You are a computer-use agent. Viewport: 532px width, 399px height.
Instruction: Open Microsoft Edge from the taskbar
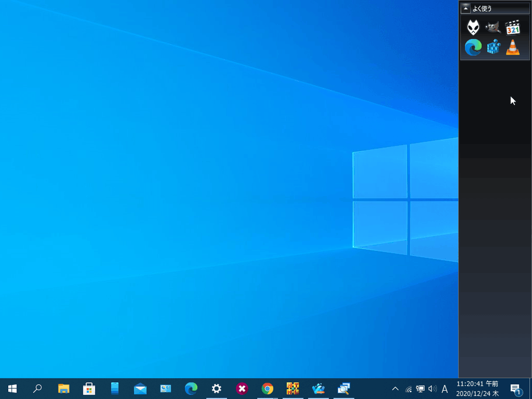point(191,388)
